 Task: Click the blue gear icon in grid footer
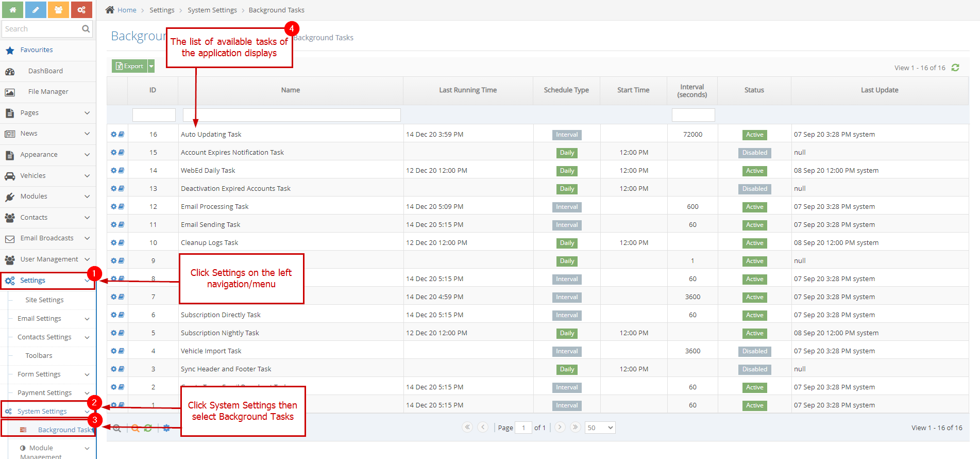(x=166, y=428)
